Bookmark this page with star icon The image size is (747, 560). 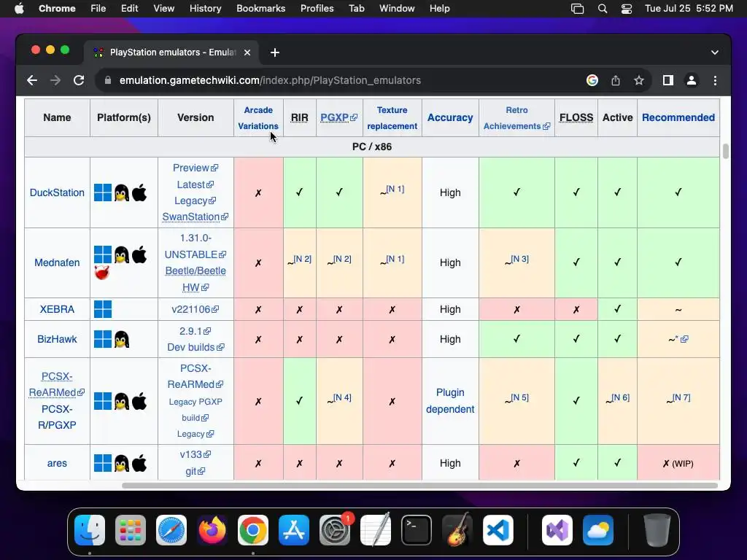point(639,80)
